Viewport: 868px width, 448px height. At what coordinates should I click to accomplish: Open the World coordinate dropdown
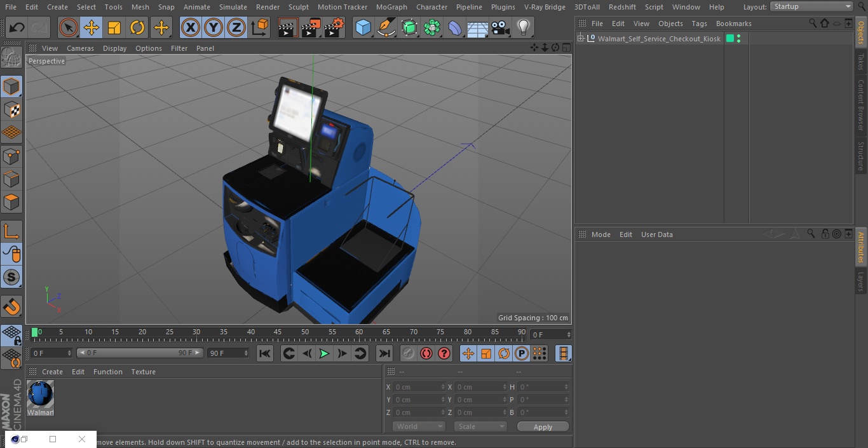coord(419,426)
